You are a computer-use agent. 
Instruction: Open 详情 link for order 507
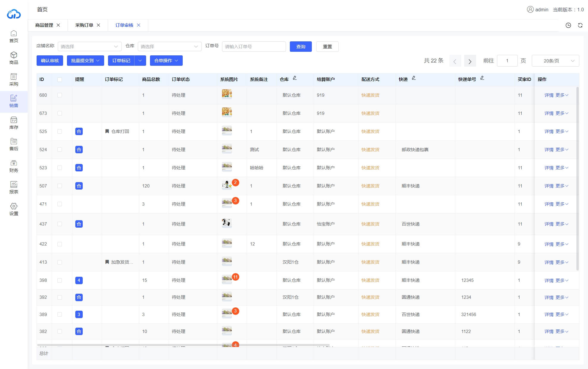(549, 186)
